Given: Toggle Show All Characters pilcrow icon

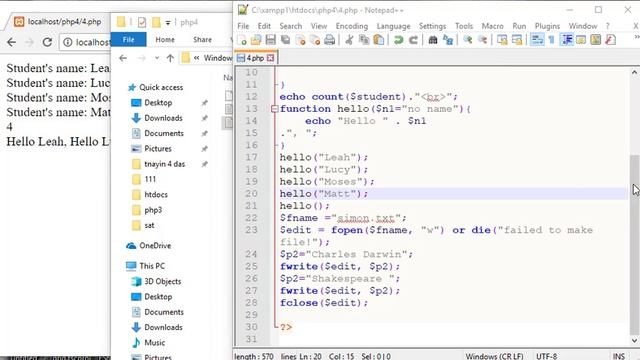Looking at the screenshot, I should (x=551, y=40).
